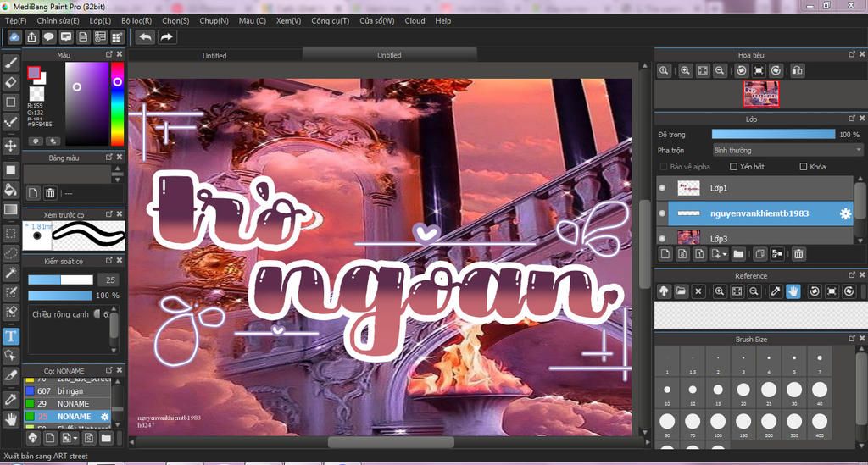
Task: Undock the Màu panel
Action: point(109,54)
